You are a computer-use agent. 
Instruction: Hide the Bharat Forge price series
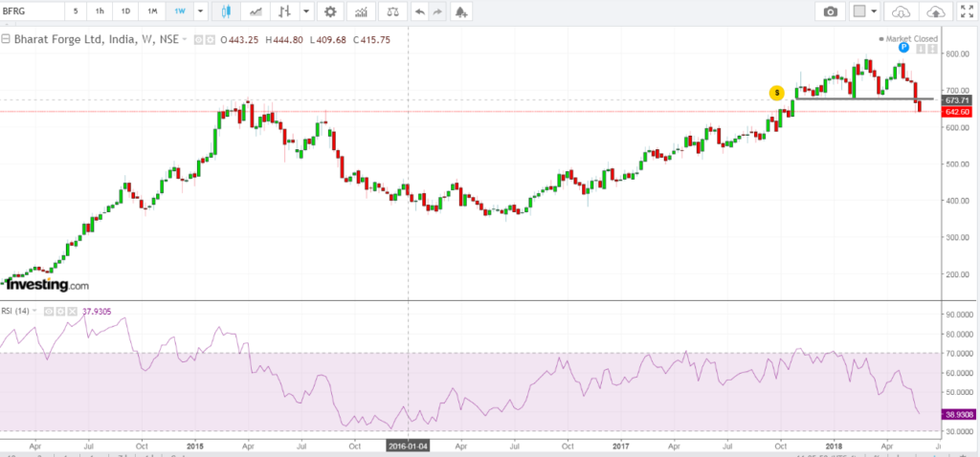tap(197, 39)
